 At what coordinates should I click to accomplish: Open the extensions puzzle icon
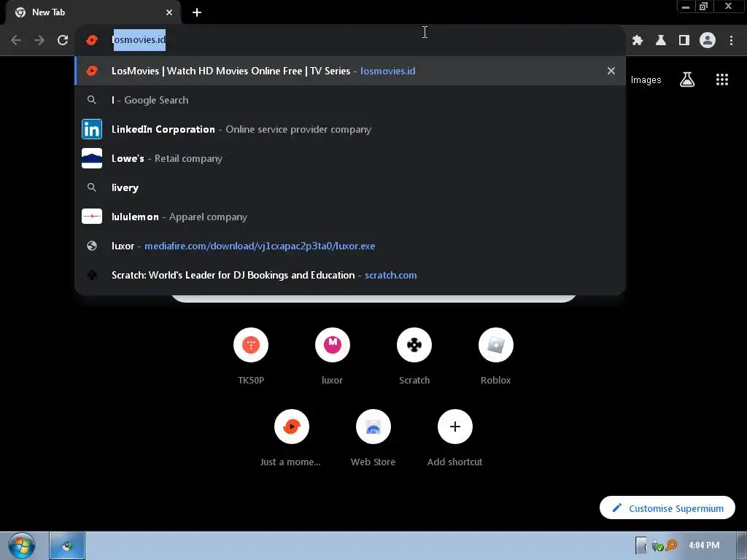638,40
